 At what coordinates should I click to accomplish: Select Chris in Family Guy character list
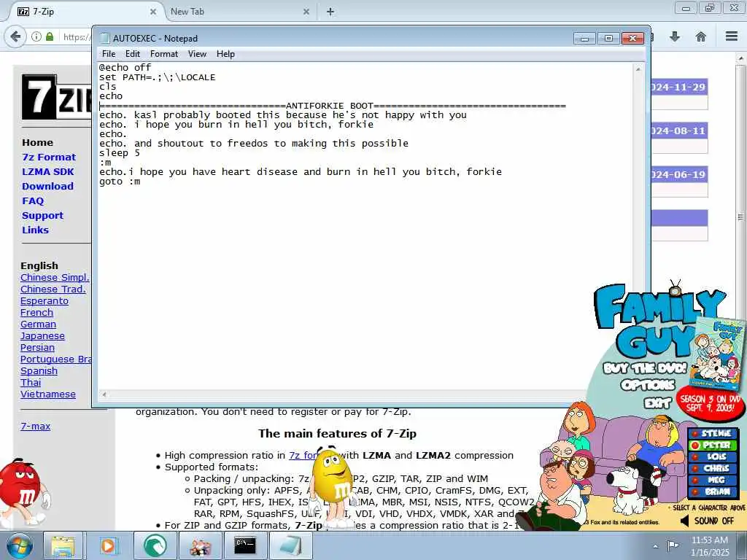click(x=713, y=469)
